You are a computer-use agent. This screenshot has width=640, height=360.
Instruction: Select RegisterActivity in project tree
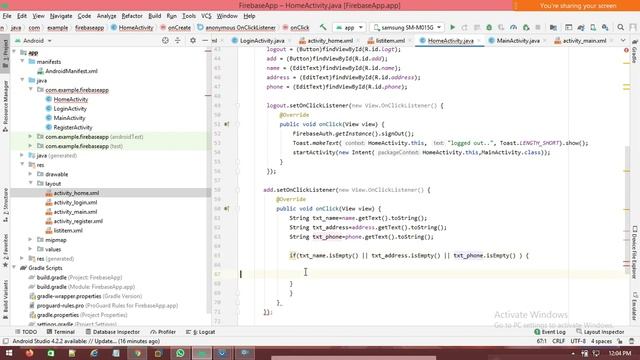(73, 127)
